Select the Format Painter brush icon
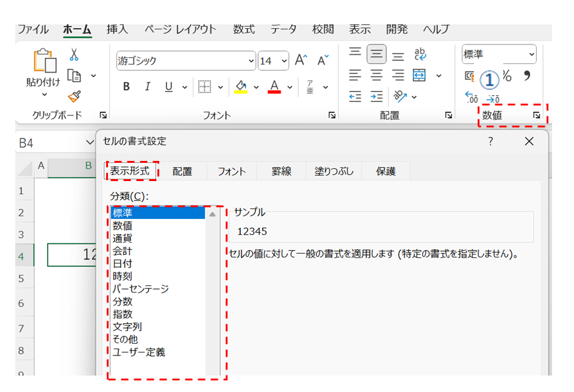This screenshot has width=574, height=392. click(74, 96)
